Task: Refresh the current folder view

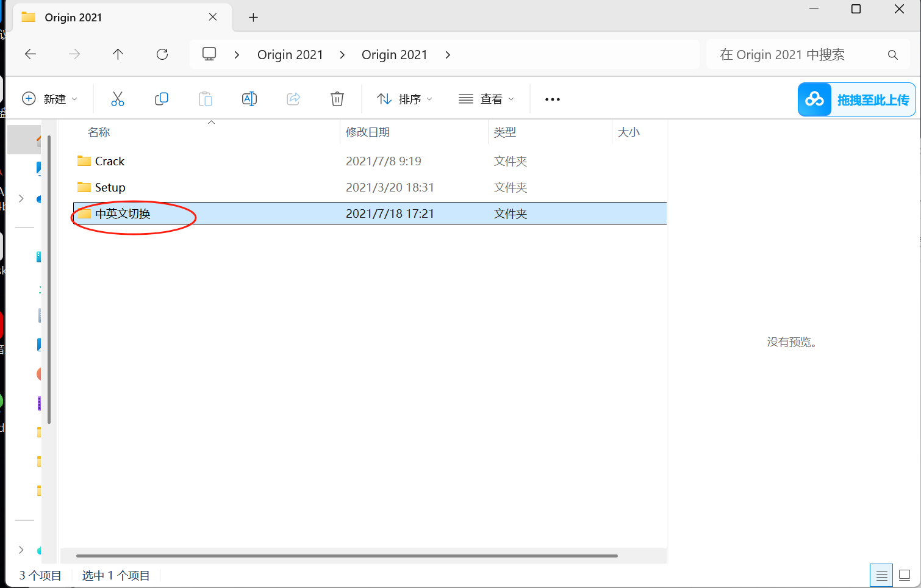Action: pos(162,54)
